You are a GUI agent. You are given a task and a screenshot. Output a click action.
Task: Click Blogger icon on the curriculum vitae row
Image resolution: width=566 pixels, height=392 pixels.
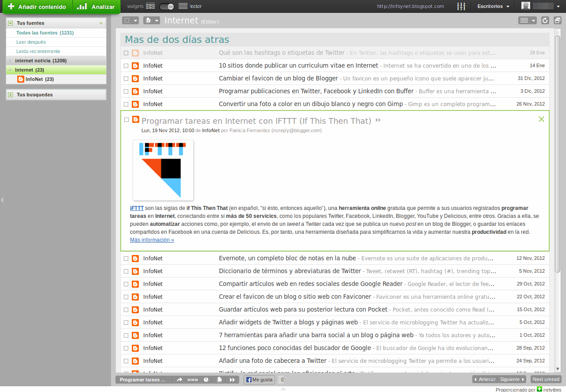coord(135,66)
